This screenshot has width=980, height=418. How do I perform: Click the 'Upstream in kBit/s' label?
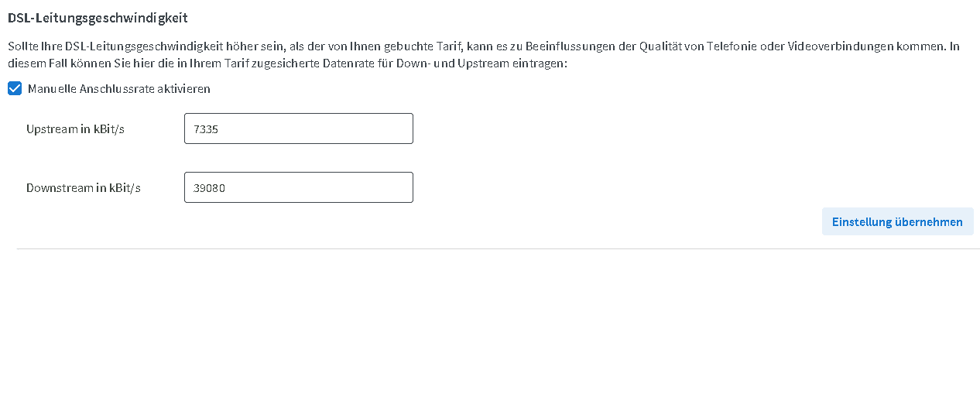[x=75, y=129]
